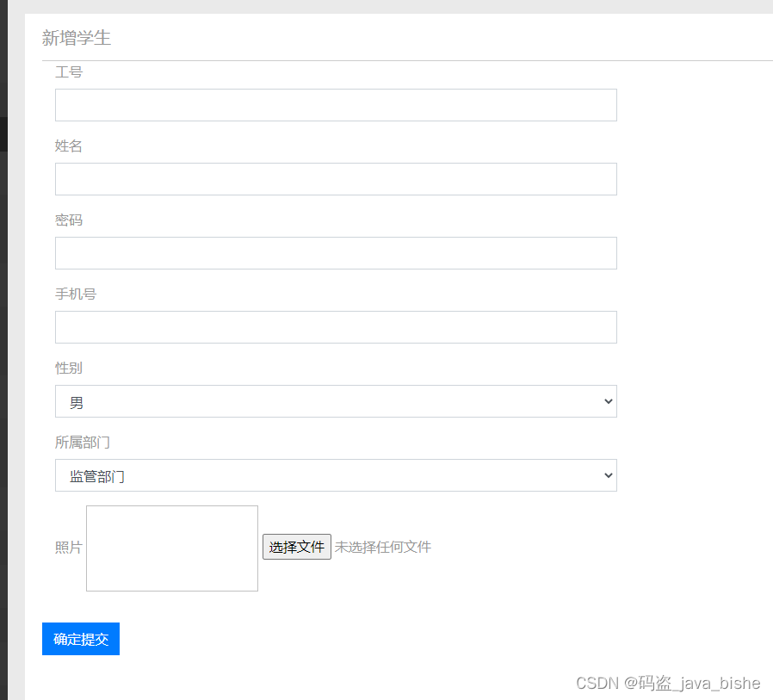Submit the form with 确定提交
The width and height of the screenshot is (773, 700).
click(x=81, y=639)
